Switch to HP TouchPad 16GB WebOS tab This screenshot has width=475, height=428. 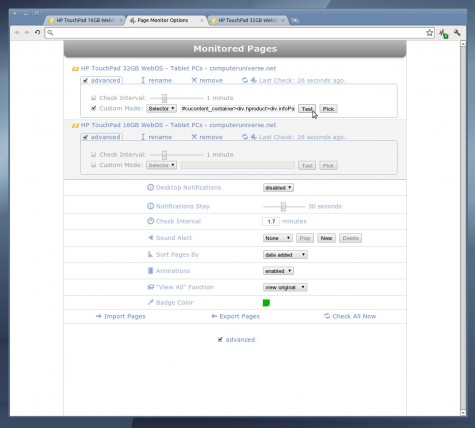coord(85,20)
